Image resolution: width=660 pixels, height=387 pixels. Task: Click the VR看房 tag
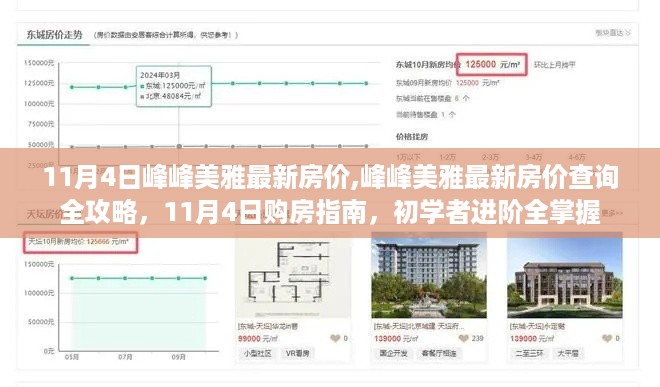[298, 353]
